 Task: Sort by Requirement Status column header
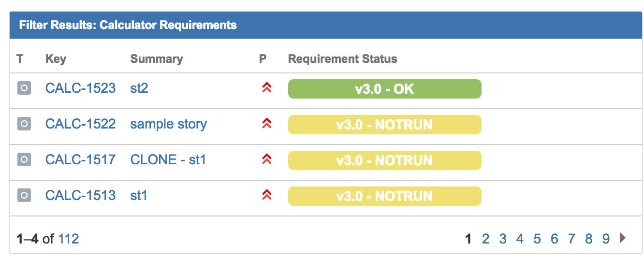point(342,59)
